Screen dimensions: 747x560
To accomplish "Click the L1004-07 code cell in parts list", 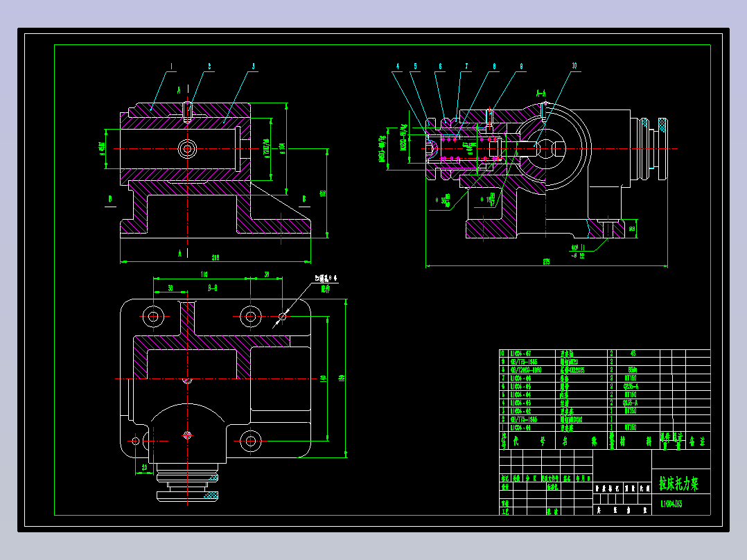I will pos(533,353).
